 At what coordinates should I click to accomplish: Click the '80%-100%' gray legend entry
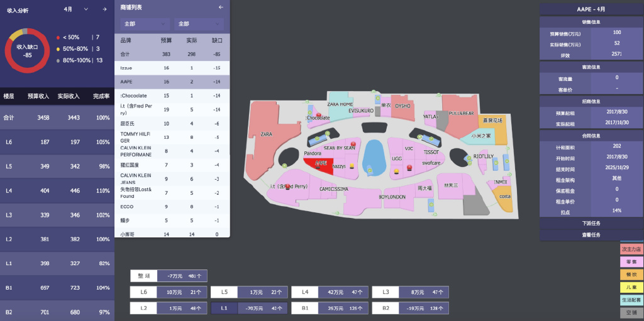pyautogui.click(x=79, y=60)
